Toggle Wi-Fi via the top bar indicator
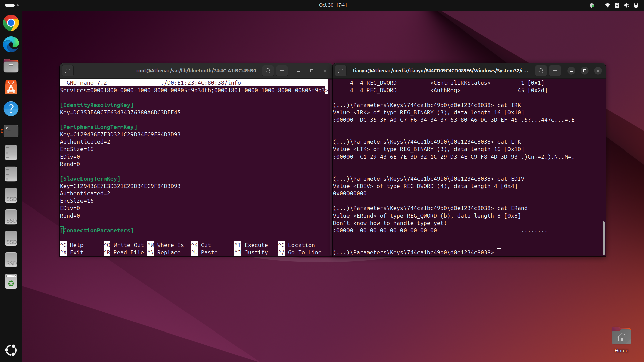 point(607,5)
